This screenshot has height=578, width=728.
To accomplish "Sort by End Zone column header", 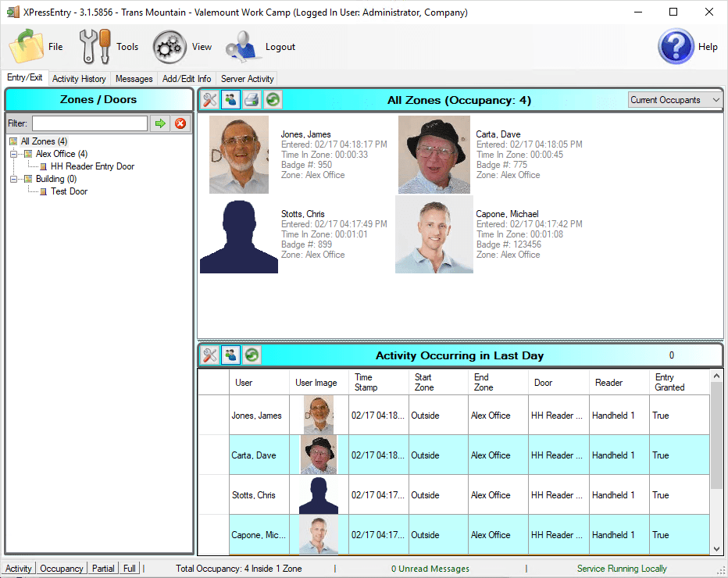I will [498, 382].
